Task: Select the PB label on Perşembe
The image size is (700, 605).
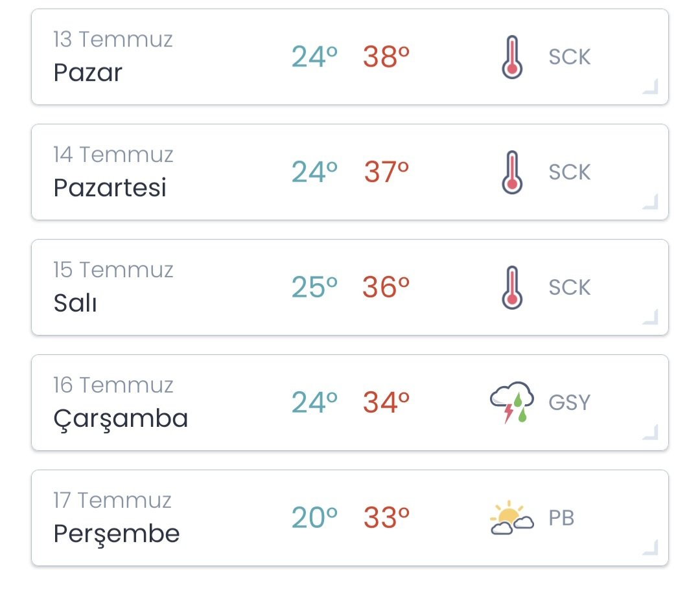Action: tap(561, 518)
